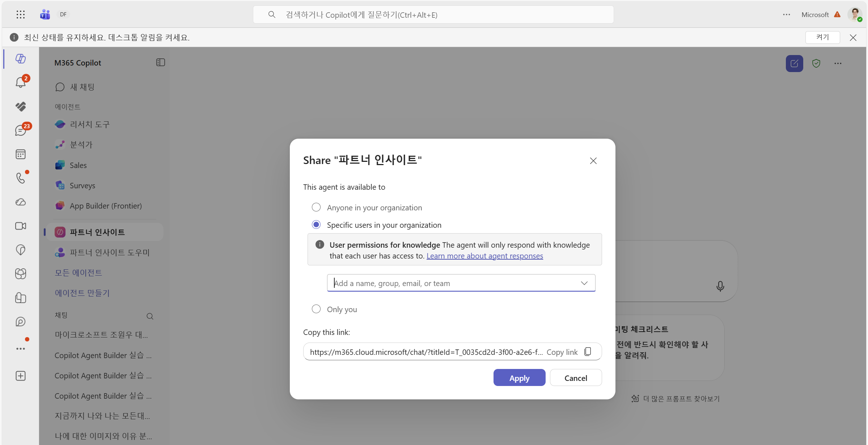Image resolution: width=868 pixels, height=445 pixels.
Task: Open Learn more about agent responses link
Action: (484, 256)
